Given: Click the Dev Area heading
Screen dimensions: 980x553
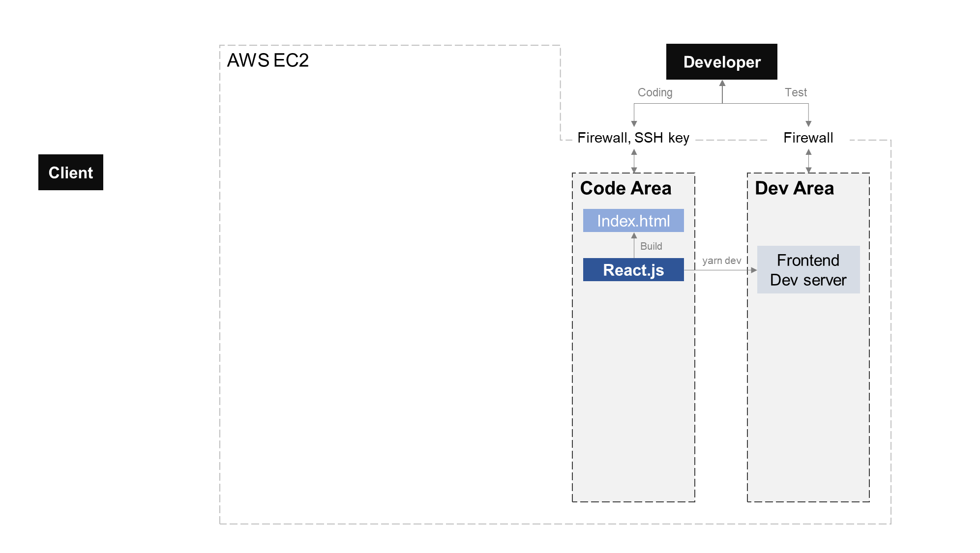Looking at the screenshot, I should (x=794, y=188).
